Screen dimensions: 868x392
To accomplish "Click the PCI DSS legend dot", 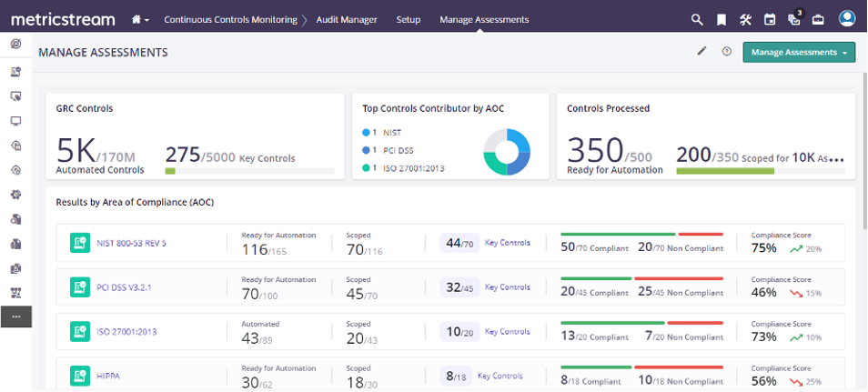I will tap(366, 150).
